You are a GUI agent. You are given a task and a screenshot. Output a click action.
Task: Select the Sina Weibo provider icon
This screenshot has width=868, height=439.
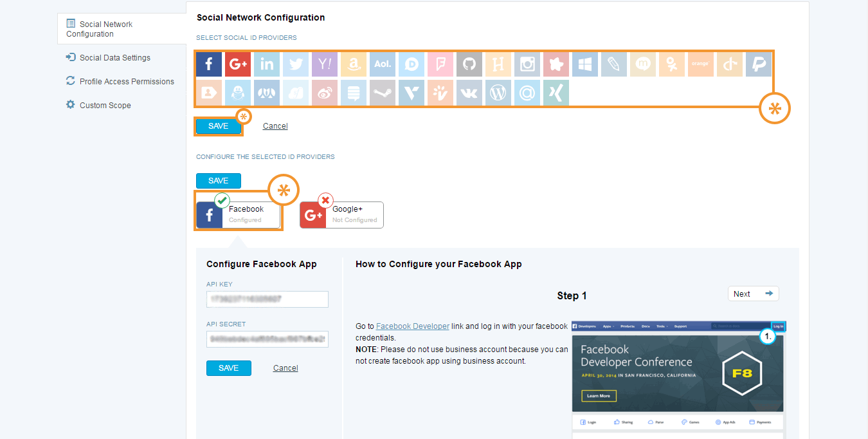click(325, 93)
